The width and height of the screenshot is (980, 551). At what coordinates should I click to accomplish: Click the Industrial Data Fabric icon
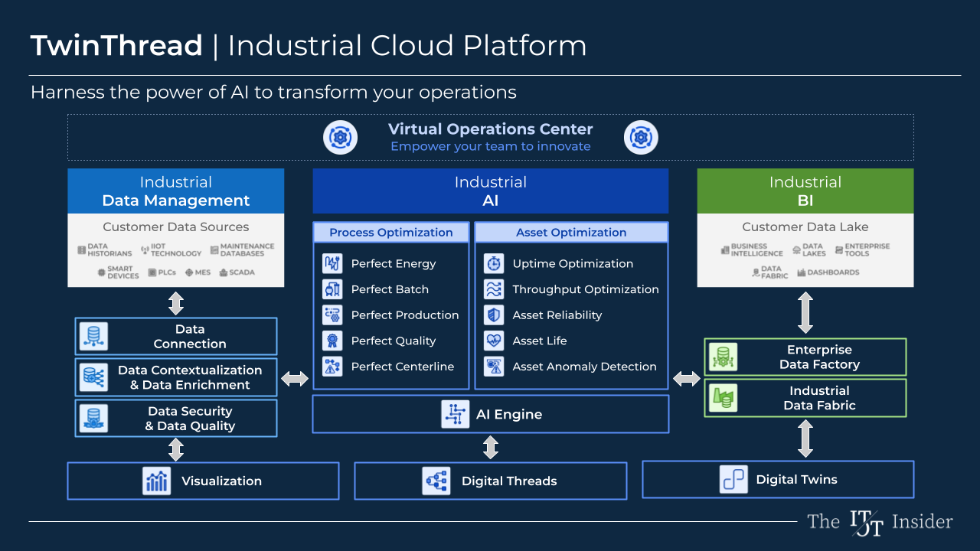click(x=723, y=398)
